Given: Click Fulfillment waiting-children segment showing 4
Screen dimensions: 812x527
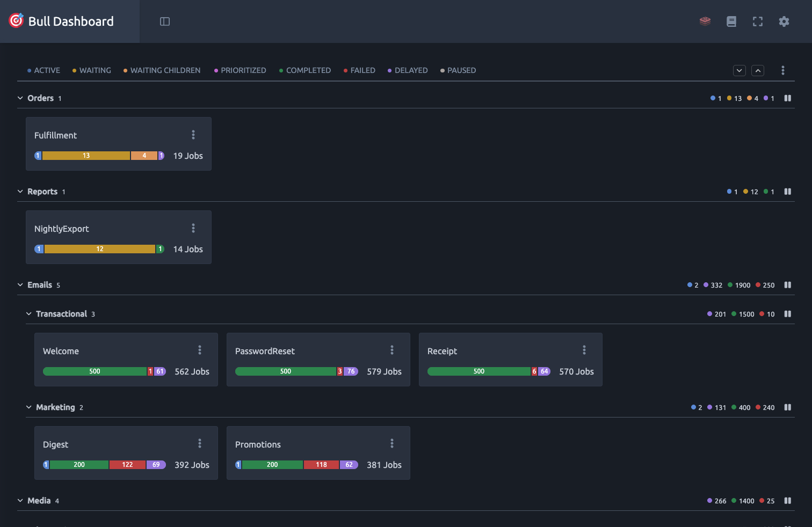Looking at the screenshot, I should tap(144, 156).
